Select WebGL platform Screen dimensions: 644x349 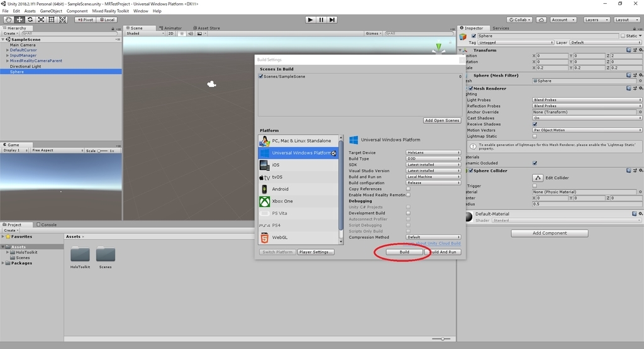(x=298, y=237)
